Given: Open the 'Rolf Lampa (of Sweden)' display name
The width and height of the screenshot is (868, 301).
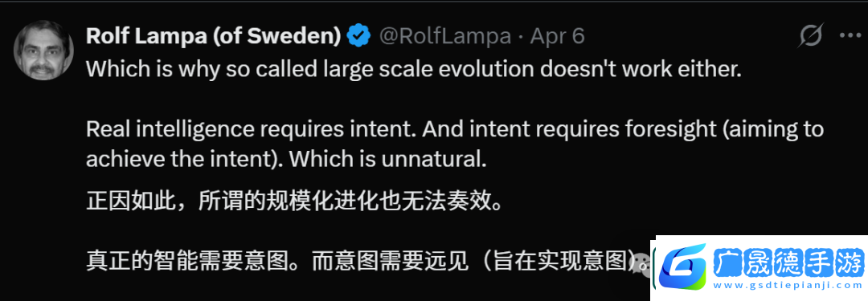Looking at the screenshot, I should [213, 36].
